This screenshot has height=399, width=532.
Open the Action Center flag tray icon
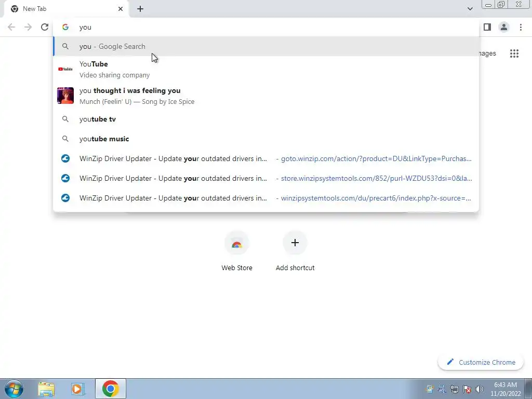click(467, 389)
